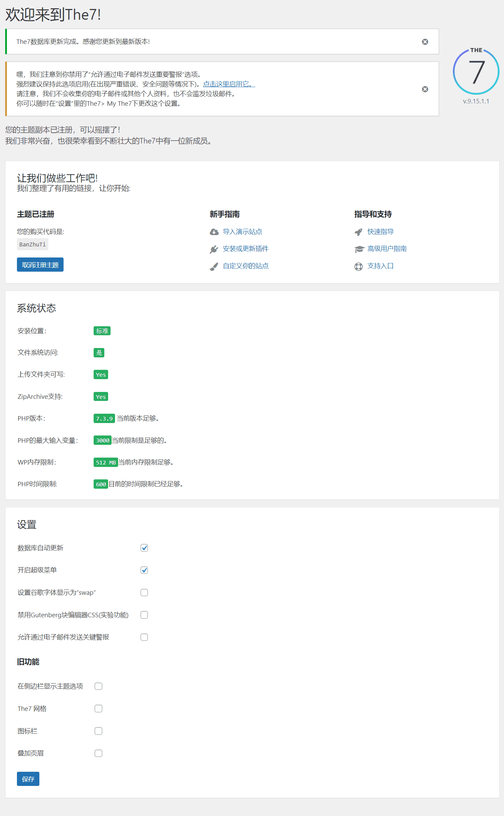Click the 旧功能 heading
The width and height of the screenshot is (504, 816).
tap(28, 662)
